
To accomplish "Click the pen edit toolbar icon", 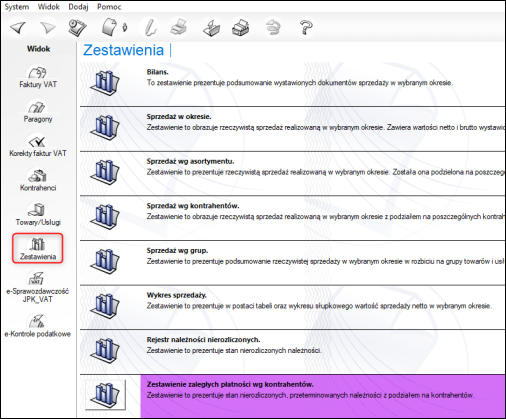I will pos(151,27).
